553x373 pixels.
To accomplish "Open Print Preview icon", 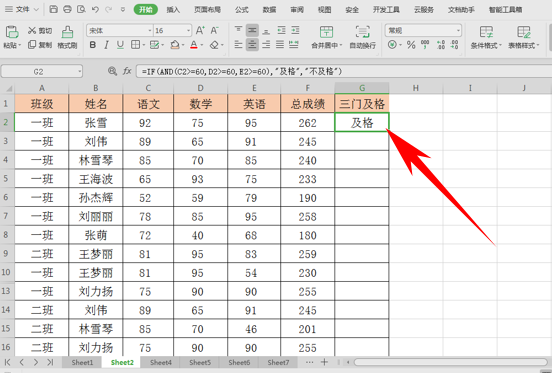I will point(81,9).
